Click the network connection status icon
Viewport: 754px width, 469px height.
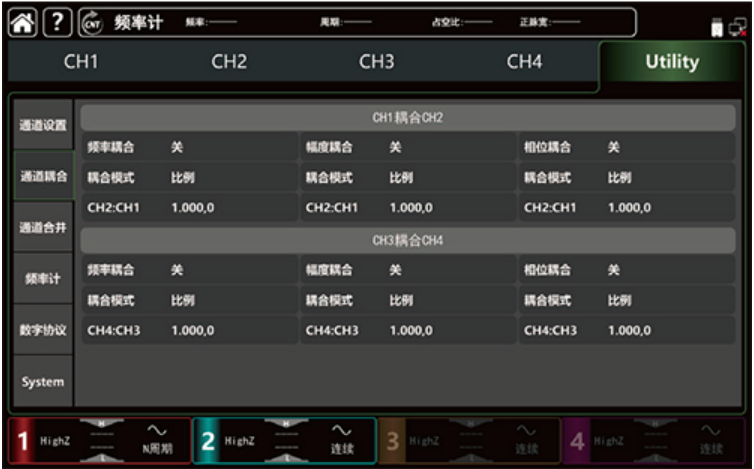pos(737,28)
